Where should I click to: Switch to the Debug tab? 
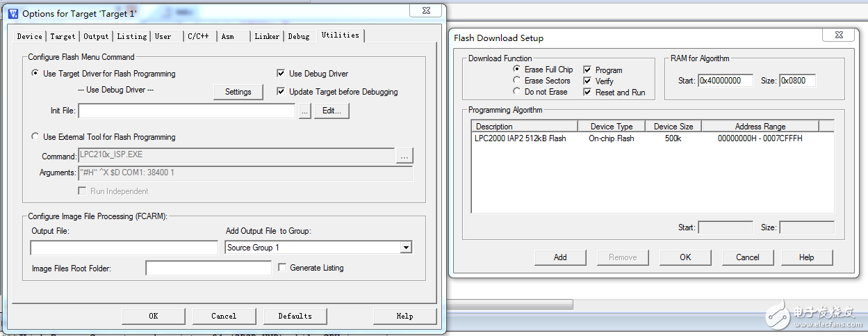coord(299,36)
